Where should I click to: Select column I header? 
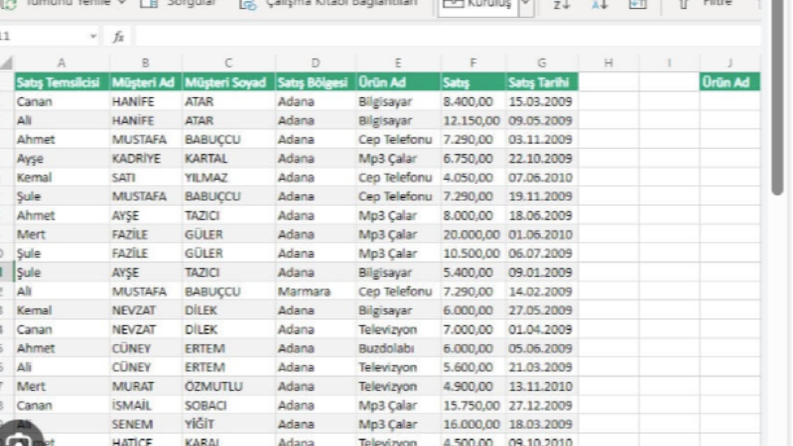[669, 63]
